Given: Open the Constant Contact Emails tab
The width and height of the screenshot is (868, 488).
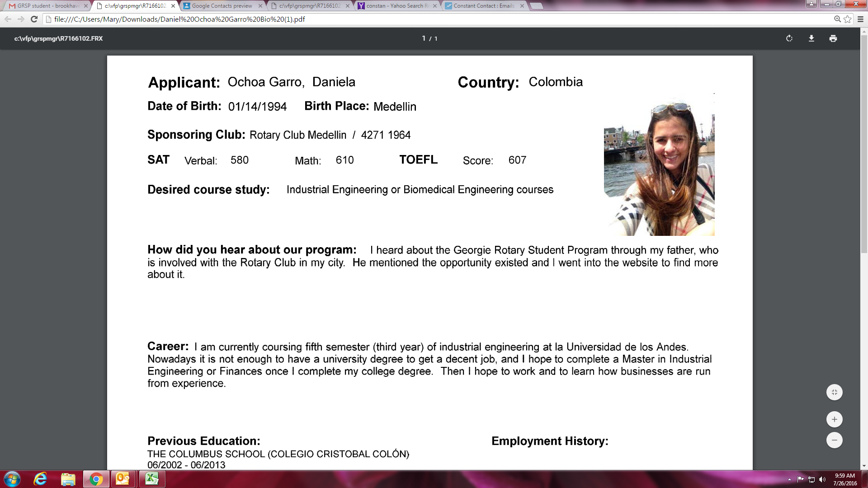Looking at the screenshot, I should 483,6.
